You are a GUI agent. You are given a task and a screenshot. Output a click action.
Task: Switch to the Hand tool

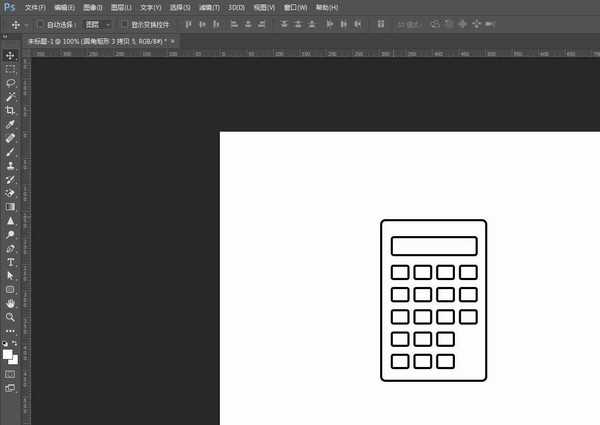pos(10,302)
